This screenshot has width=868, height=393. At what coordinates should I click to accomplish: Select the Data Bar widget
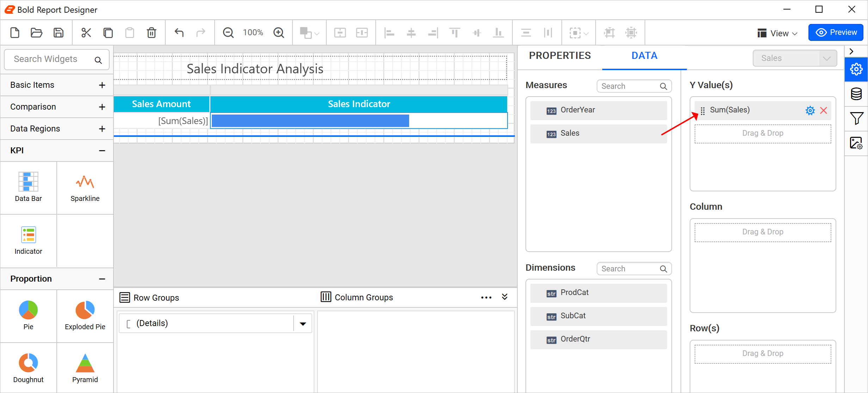point(28,188)
